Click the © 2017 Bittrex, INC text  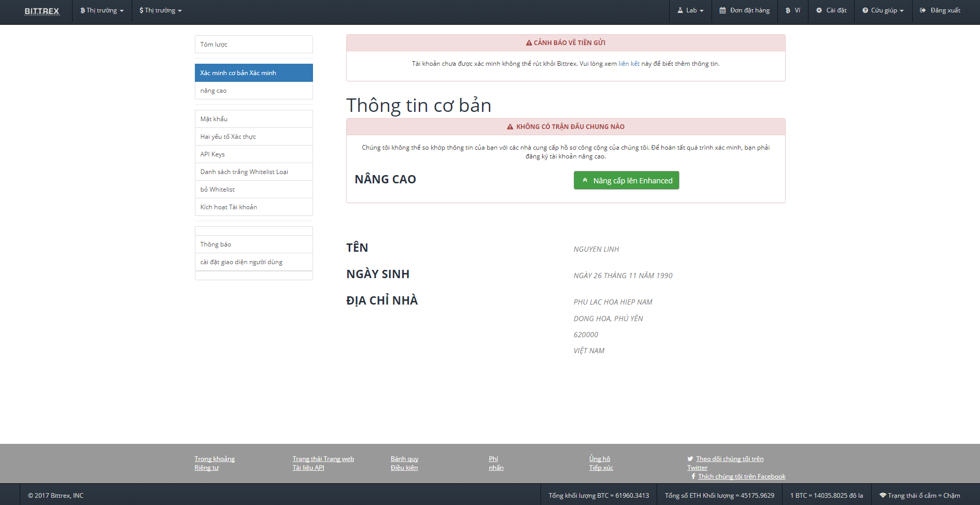pyautogui.click(x=55, y=496)
